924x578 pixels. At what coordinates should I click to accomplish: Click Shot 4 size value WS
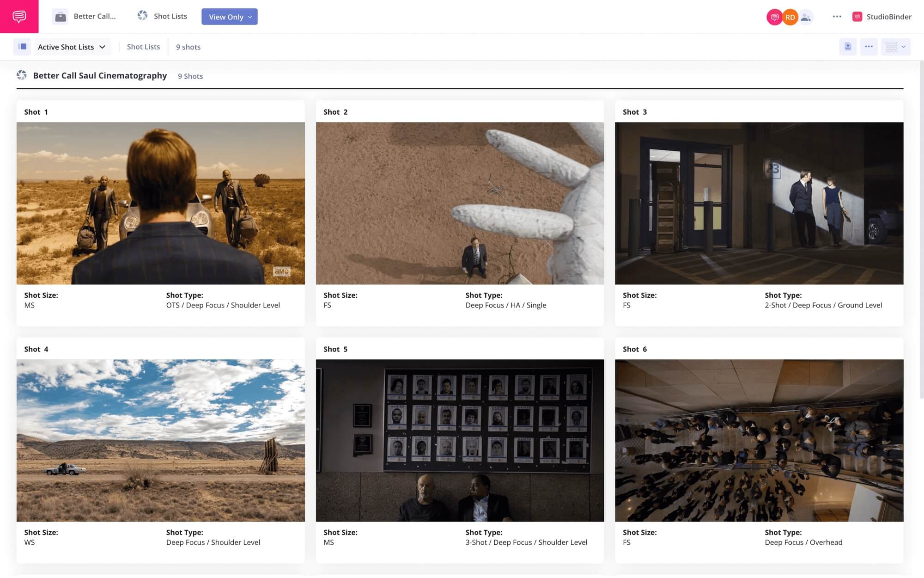(x=29, y=542)
